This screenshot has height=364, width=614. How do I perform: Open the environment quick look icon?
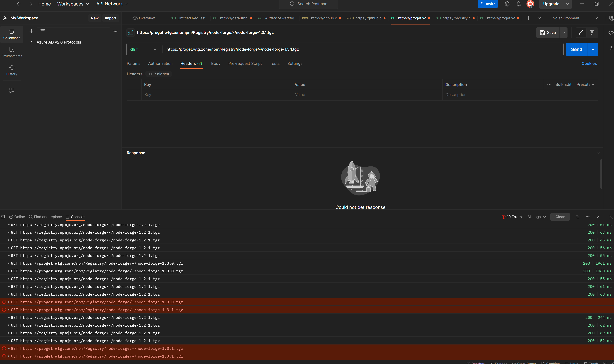click(x=611, y=18)
